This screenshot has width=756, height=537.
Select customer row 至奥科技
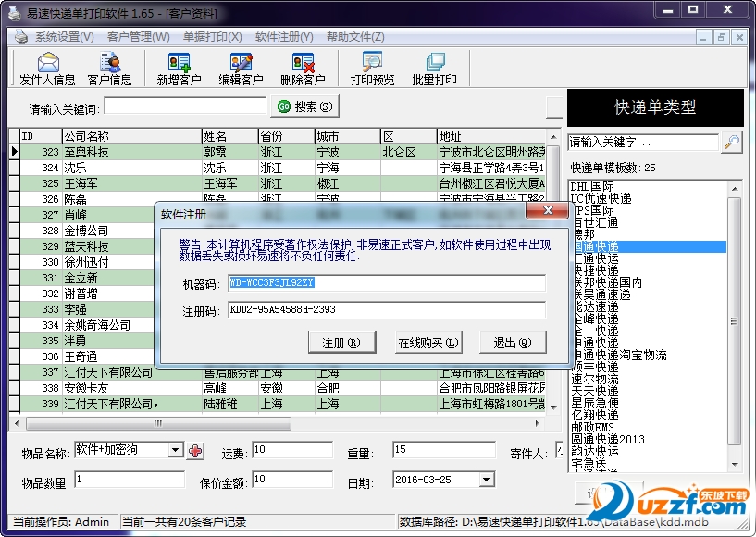tap(282, 152)
